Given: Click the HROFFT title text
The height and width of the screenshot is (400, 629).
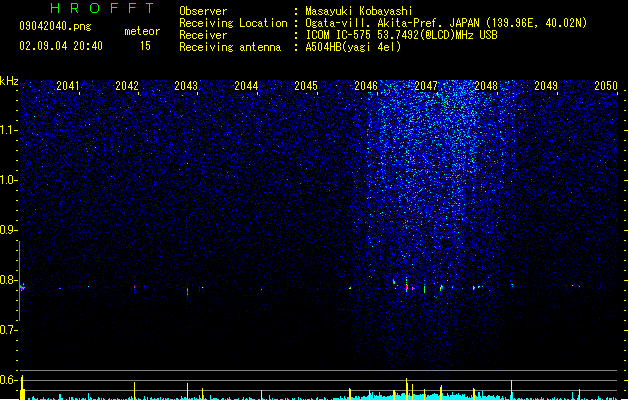Looking at the screenshot, I should tap(102, 8).
